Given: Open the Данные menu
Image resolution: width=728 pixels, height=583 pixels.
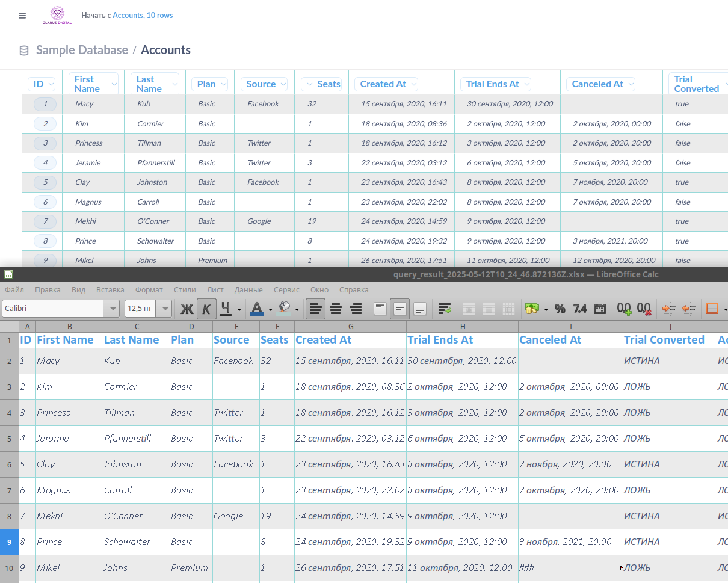Looking at the screenshot, I should [x=248, y=289].
